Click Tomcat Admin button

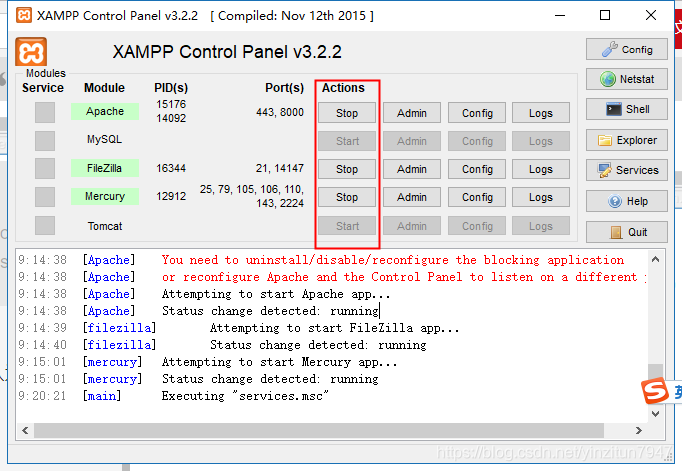[x=411, y=226]
